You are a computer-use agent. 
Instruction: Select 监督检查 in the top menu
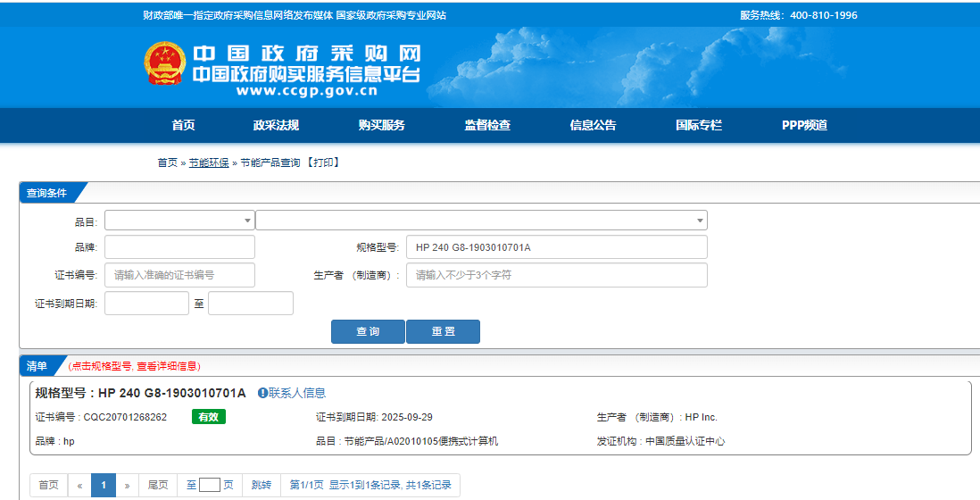click(x=487, y=125)
